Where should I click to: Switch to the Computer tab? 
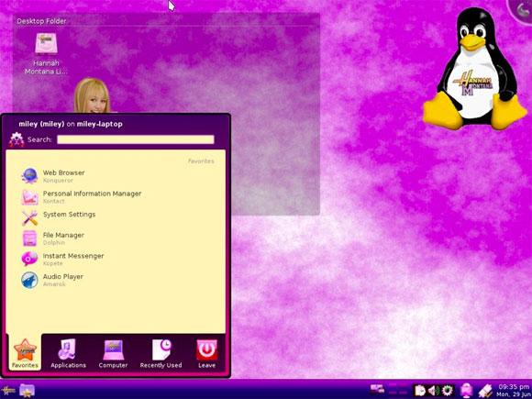pos(113,353)
